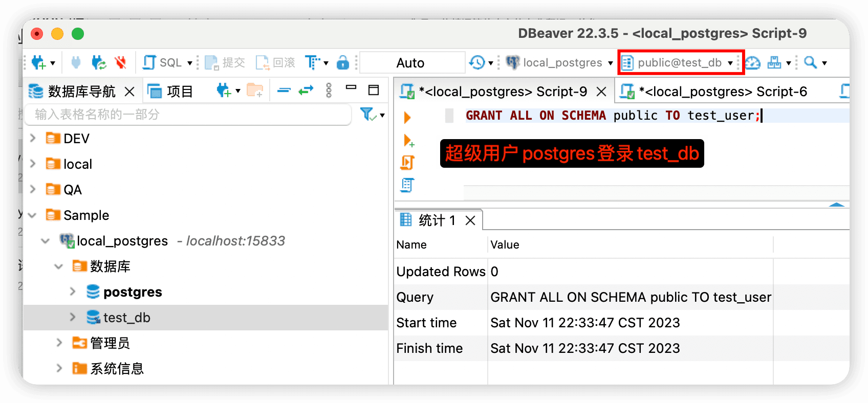This screenshot has height=403, width=868.
Task: Select the test_db database tree item
Action: (118, 318)
